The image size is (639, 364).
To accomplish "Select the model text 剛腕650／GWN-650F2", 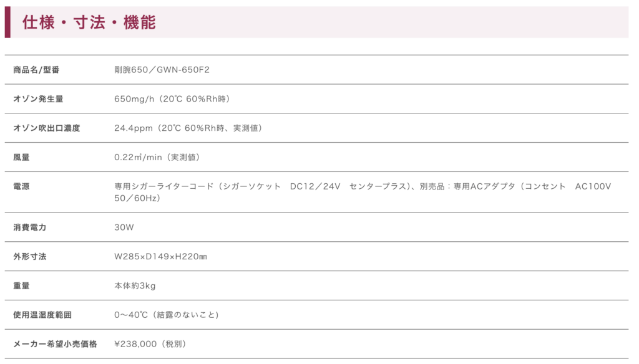I will point(162,70).
